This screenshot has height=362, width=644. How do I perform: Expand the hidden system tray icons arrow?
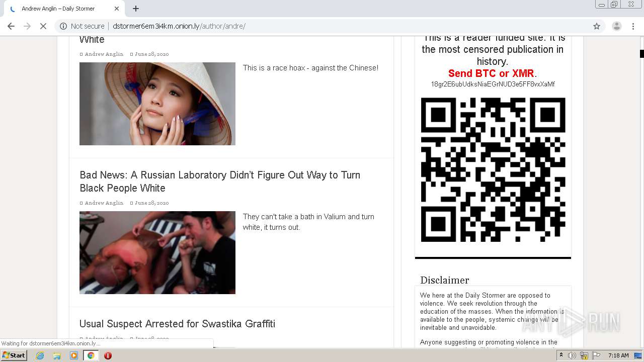pyautogui.click(x=561, y=355)
